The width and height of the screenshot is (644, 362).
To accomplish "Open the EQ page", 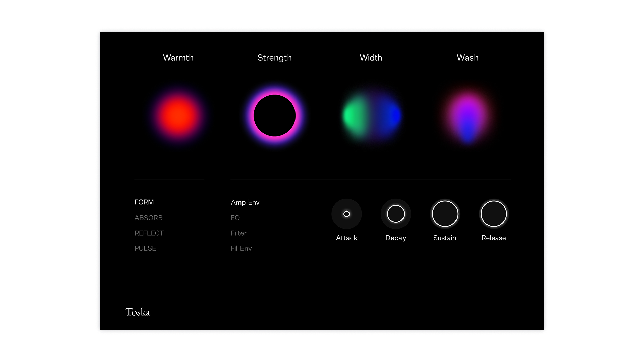I will [235, 218].
